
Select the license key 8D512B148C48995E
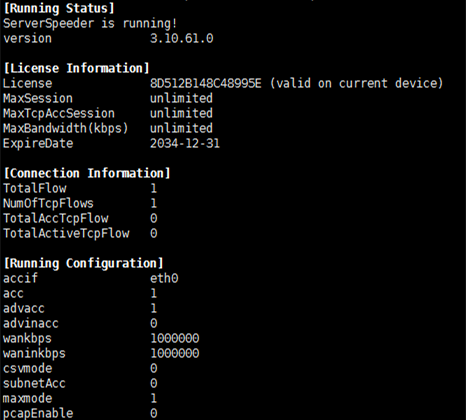coord(206,83)
